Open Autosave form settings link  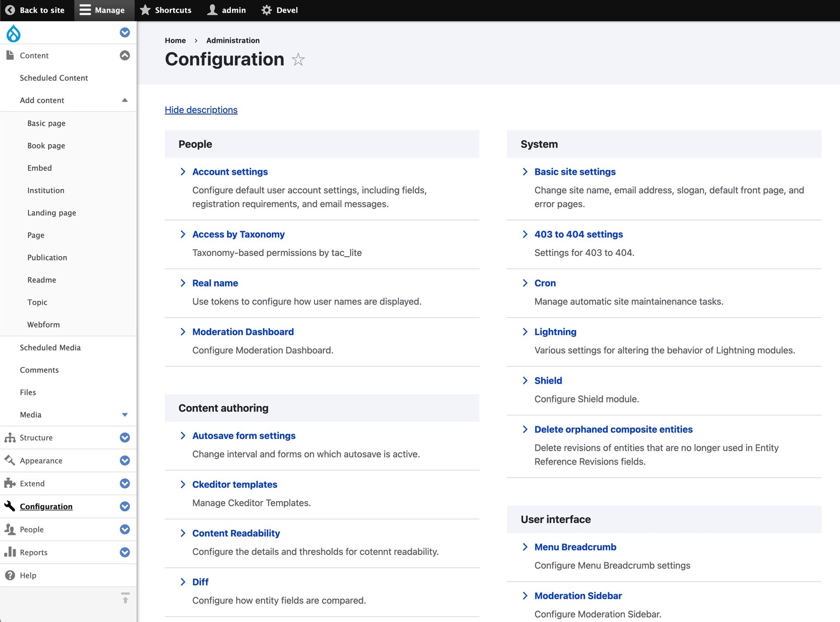click(x=244, y=436)
